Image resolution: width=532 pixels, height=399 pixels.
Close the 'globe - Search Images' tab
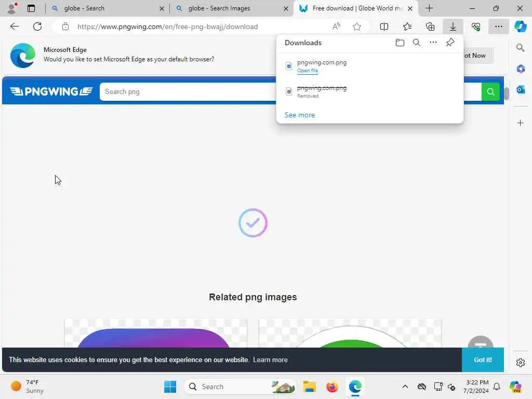[286, 8]
